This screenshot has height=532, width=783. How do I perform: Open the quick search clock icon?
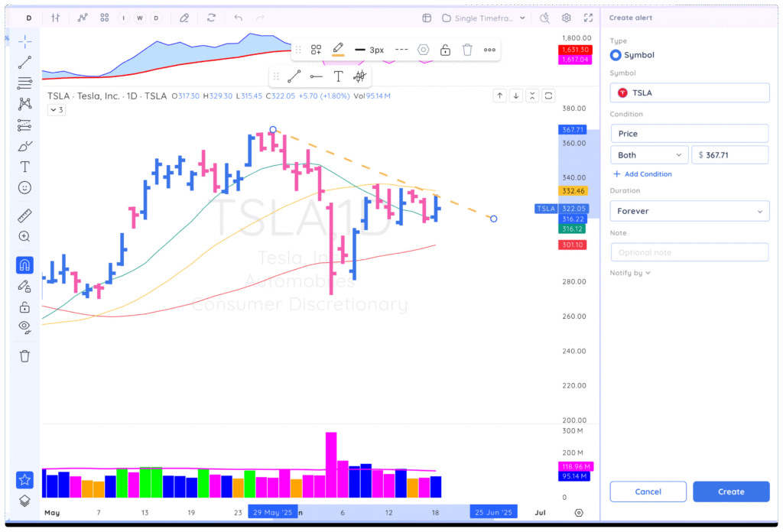[x=544, y=18]
